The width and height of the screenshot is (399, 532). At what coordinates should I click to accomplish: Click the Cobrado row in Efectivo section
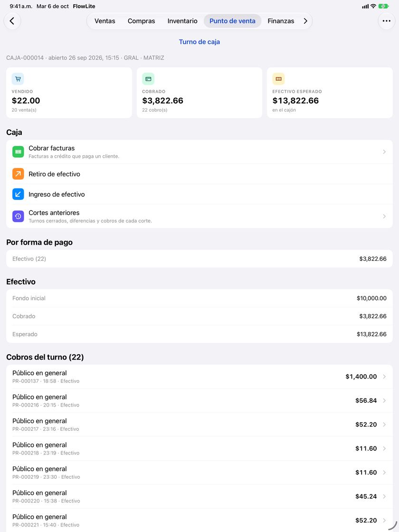[x=199, y=316]
